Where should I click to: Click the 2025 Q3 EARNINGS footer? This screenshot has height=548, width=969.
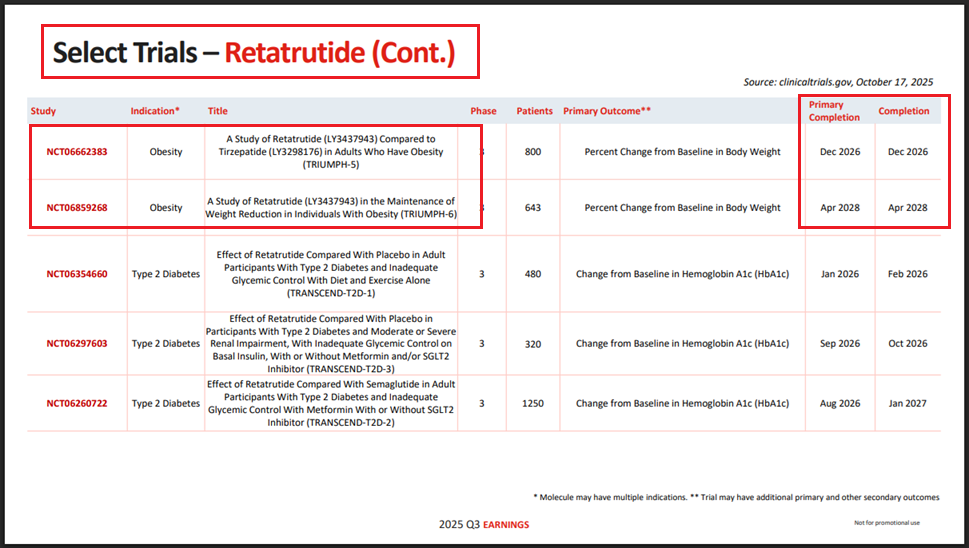(x=484, y=524)
